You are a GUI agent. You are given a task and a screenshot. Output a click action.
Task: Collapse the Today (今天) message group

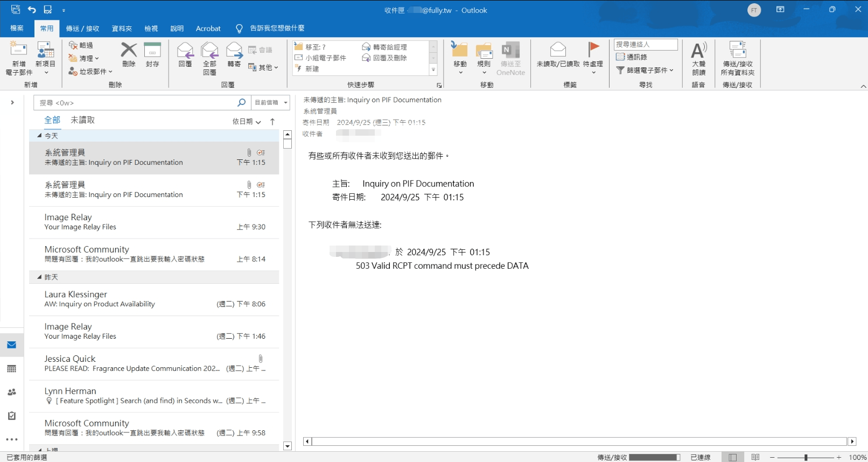click(x=39, y=136)
